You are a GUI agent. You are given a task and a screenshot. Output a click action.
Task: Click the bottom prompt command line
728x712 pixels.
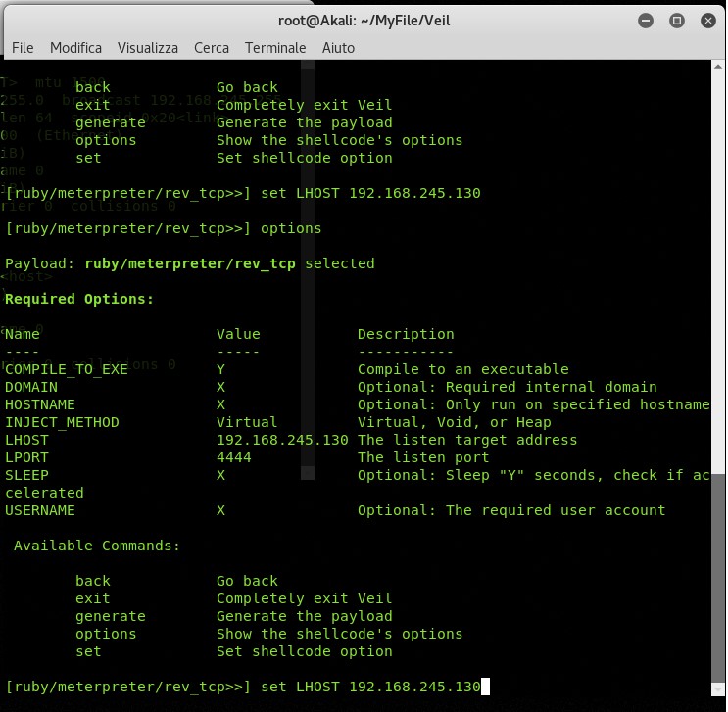(248, 687)
